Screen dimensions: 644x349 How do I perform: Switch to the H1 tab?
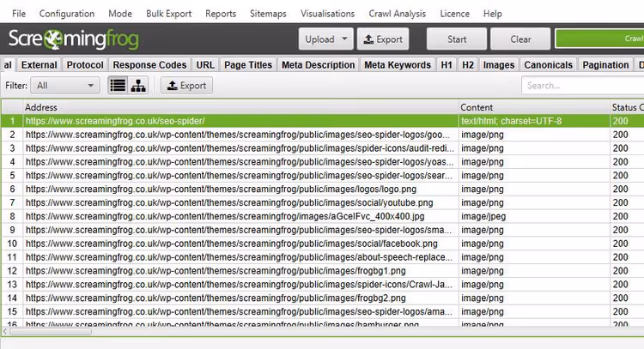(447, 65)
